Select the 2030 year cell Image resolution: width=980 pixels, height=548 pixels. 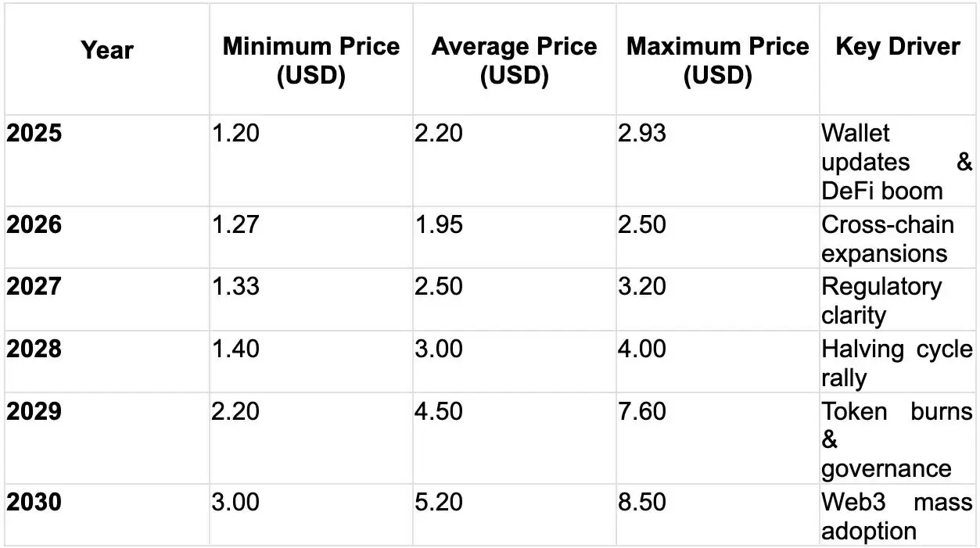tap(34, 502)
